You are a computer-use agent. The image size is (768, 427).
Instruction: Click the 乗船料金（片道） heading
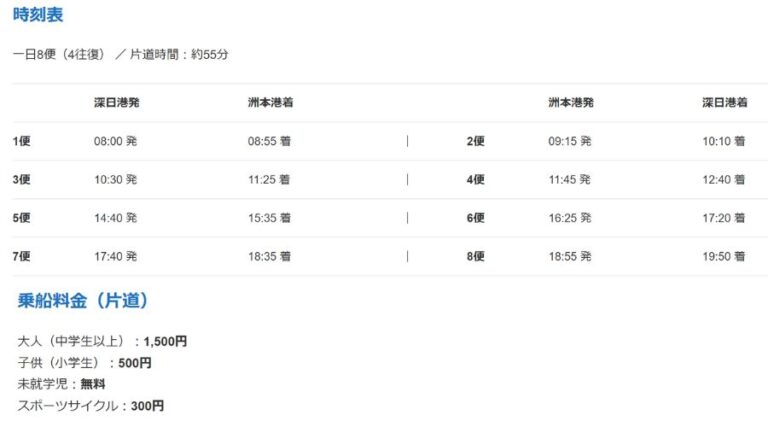[84, 300]
